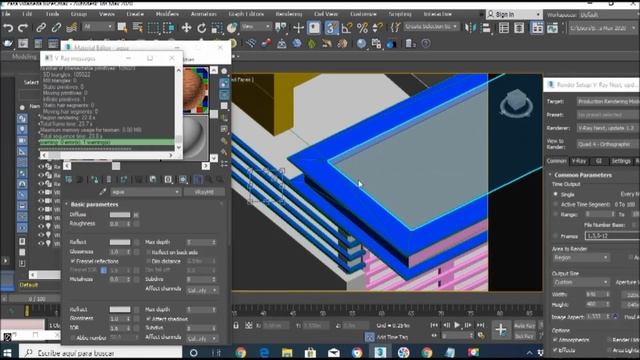This screenshot has height=360, width=640.
Task: Open the Edit menu
Action: (27, 14)
